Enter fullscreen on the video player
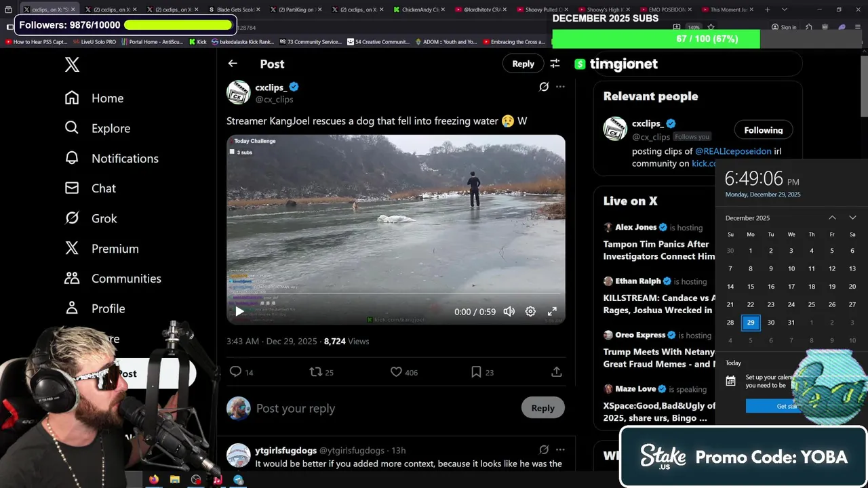This screenshot has width=868, height=488. click(x=552, y=312)
